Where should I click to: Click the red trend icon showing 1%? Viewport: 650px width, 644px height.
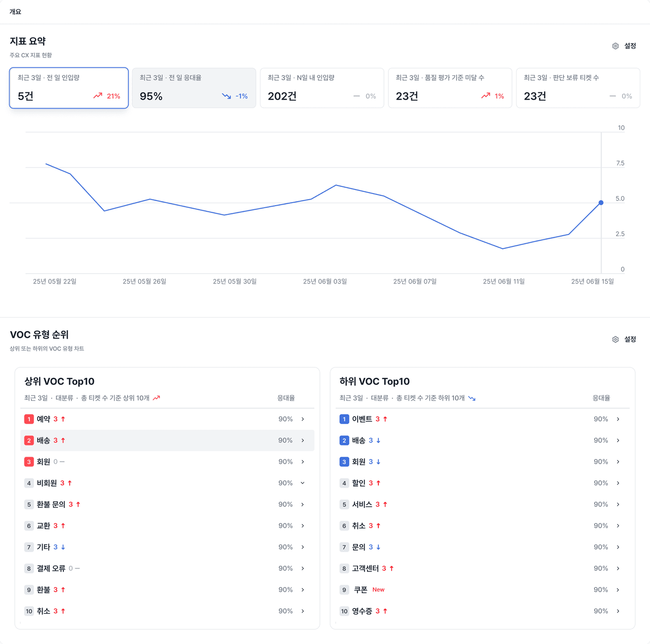(486, 96)
